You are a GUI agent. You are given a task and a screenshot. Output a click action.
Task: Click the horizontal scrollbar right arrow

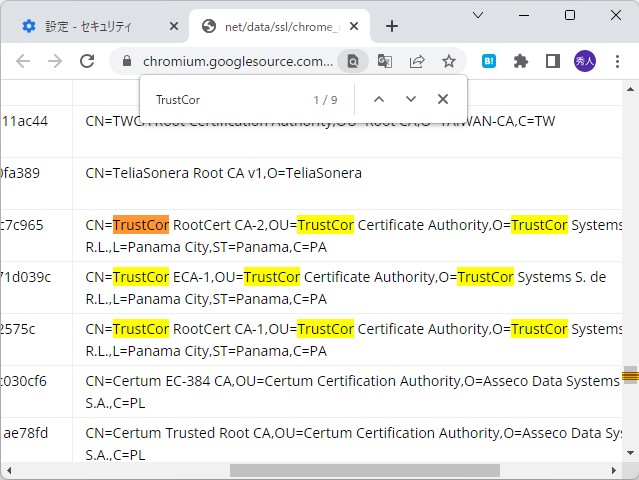[x=614, y=471]
